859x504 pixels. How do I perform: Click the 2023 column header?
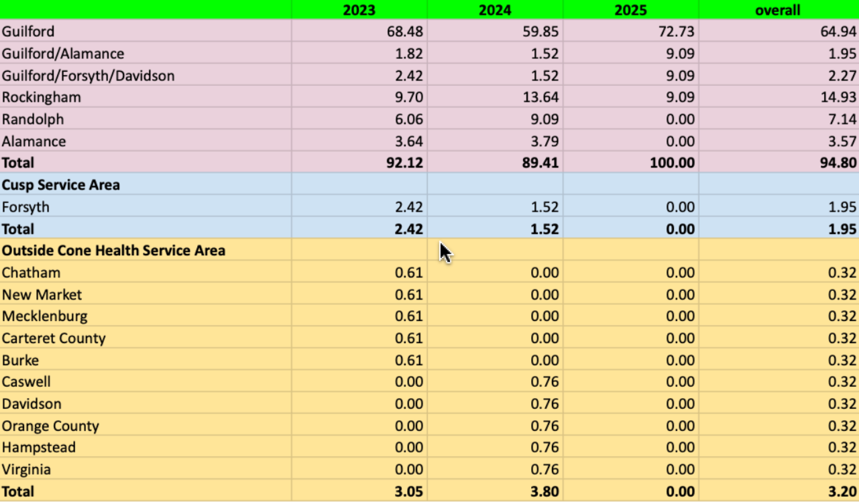359,10
